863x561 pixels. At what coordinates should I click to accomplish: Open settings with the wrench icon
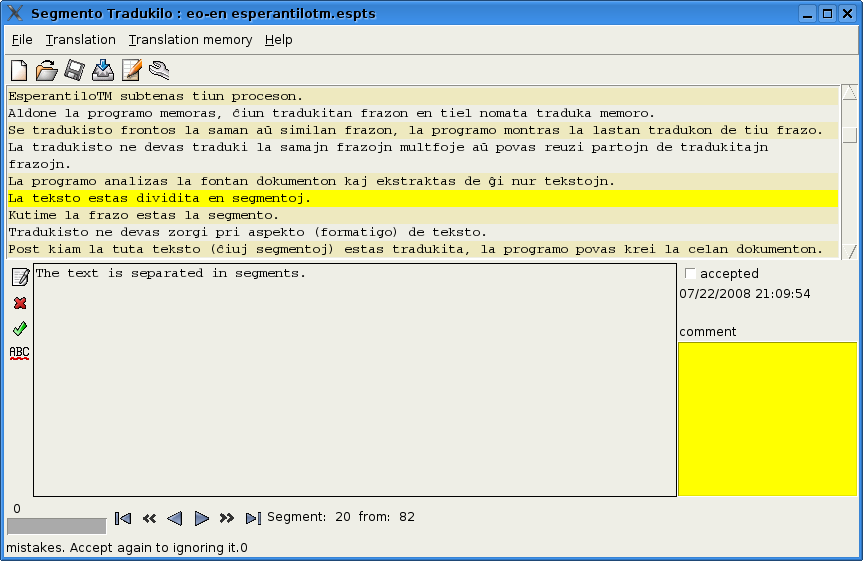point(159,70)
